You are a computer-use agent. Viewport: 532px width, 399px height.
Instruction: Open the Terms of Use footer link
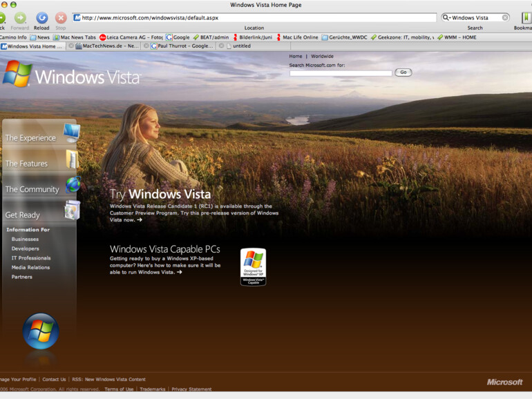click(x=119, y=389)
